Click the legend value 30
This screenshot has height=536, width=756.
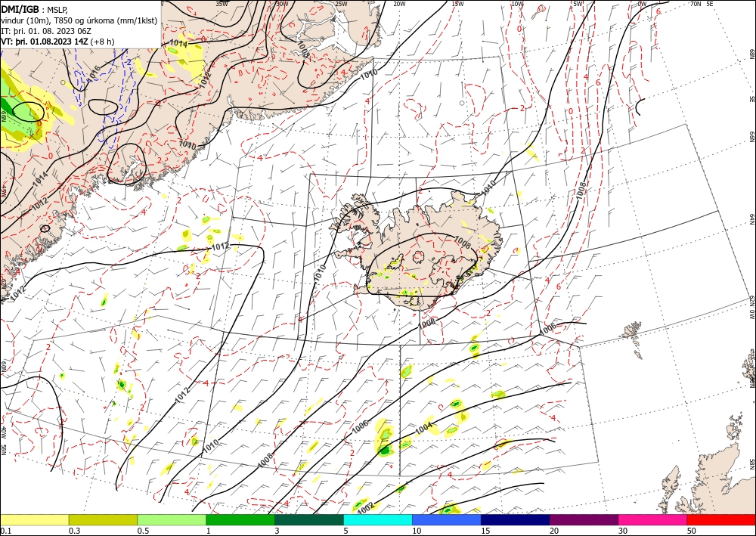(x=623, y=531)
